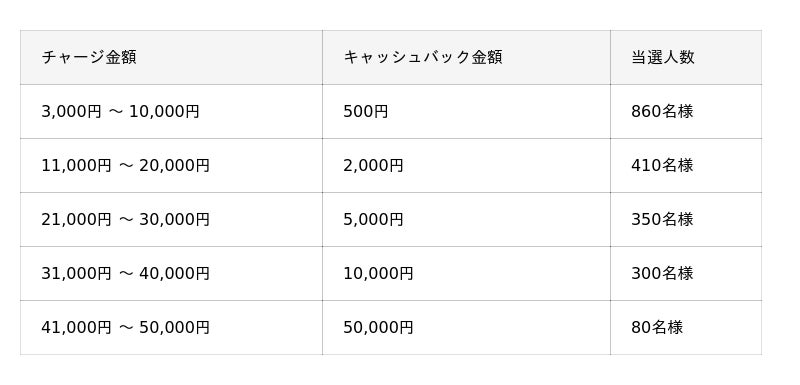This screenshot has height=385, width=800.
Task: Click the チャージ金額 column header
Action: (x=171, y=57)
